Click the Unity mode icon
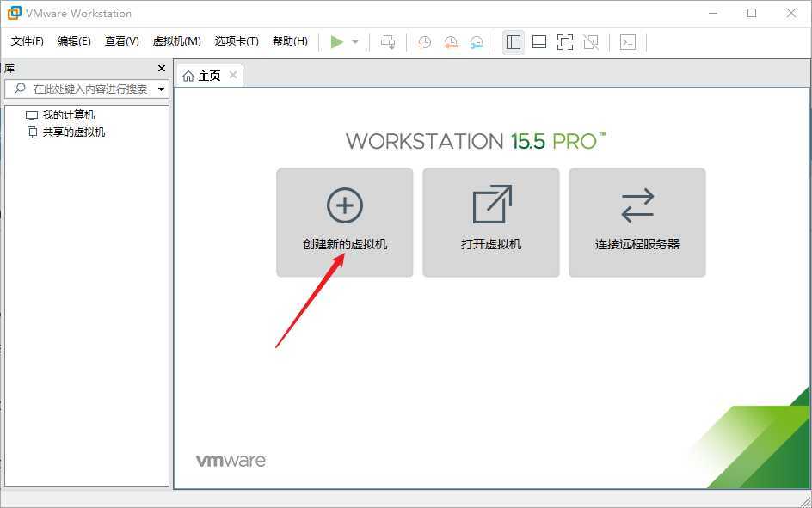812x508 pixels. (x=591, y=42)
